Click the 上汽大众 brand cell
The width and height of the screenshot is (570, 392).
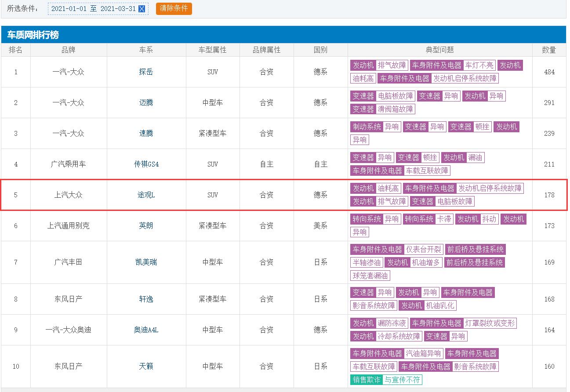(69, 195)
